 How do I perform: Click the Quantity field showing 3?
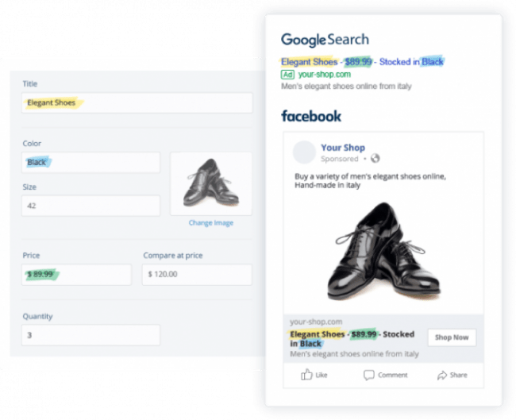tap(90, 335)
